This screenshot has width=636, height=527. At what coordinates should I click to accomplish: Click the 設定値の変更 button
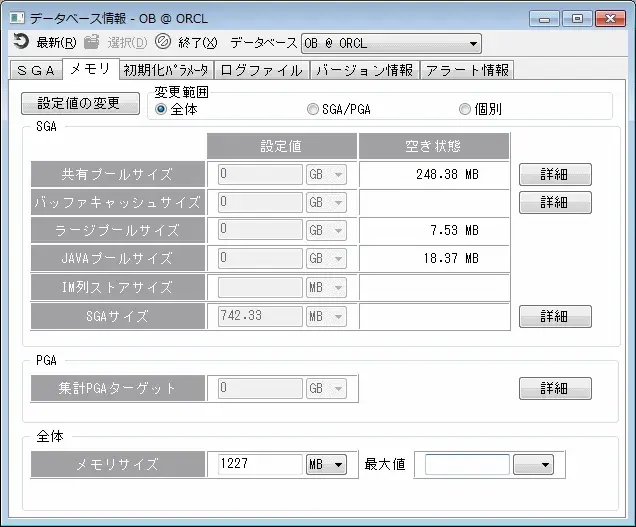(80, 104)
